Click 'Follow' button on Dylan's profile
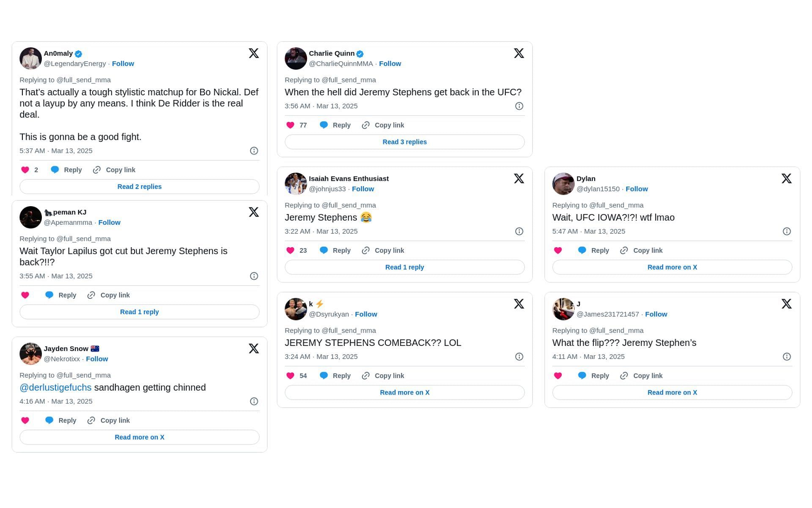Viewport: 812px width, 508px height. (636, 188)
